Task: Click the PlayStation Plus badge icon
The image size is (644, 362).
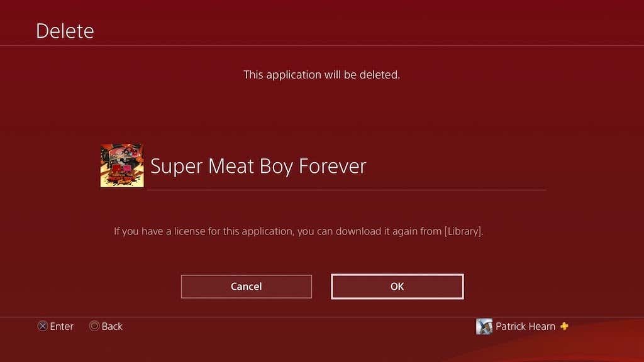Action: point(564,326)
